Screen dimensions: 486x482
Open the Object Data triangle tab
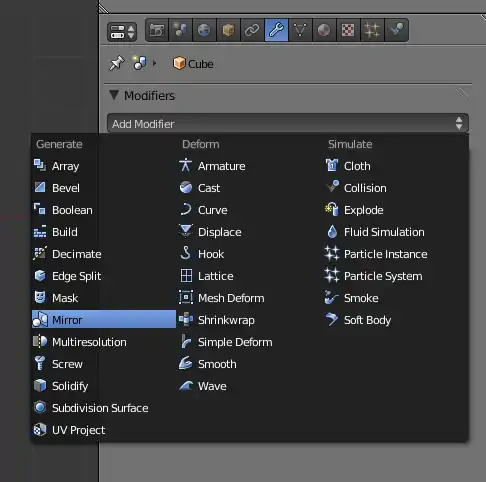click(300, 30)
